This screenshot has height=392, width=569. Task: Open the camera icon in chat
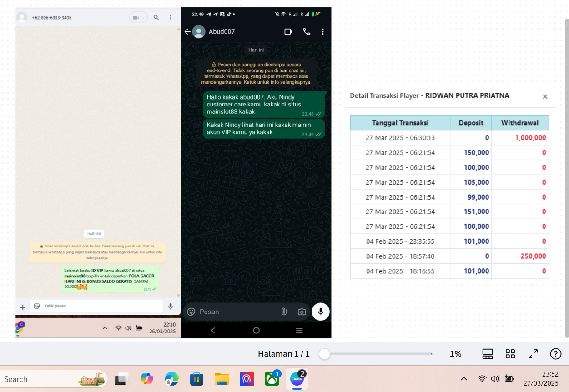[x=302, y=312]
